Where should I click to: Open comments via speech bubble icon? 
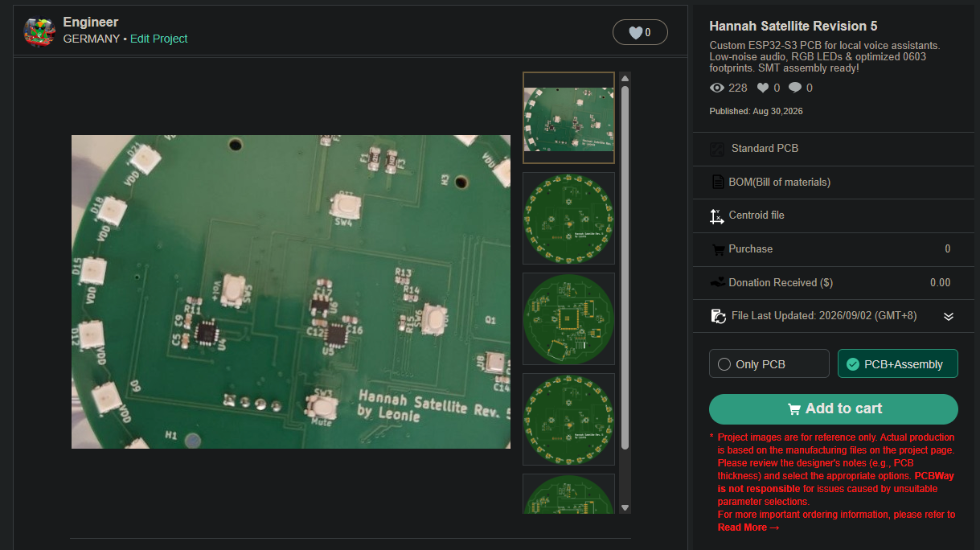pyautogui.click(x=794, y=88)
